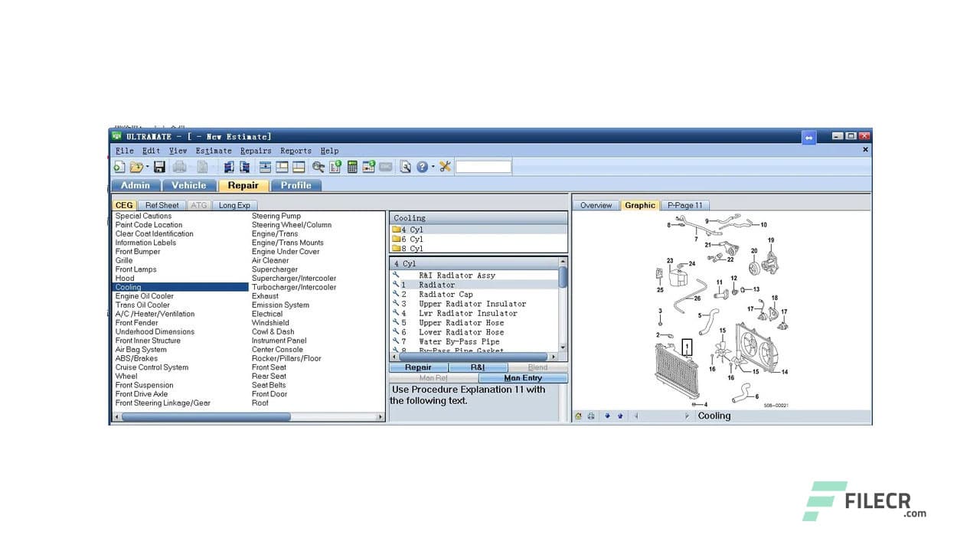Select the Ref Sheet tab
Image resolution: width=980 pixels, height=551 pixels.
(x=162, y=205)
